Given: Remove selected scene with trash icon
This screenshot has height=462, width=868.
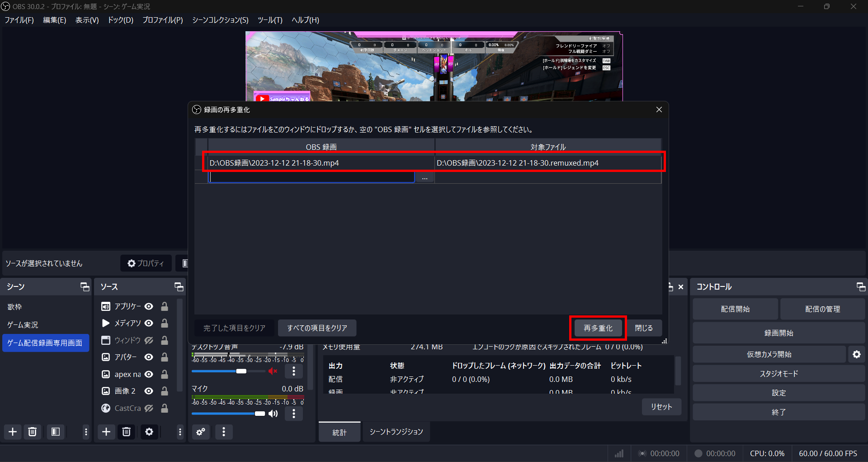Looking at the screenshot, I should 32,432.
